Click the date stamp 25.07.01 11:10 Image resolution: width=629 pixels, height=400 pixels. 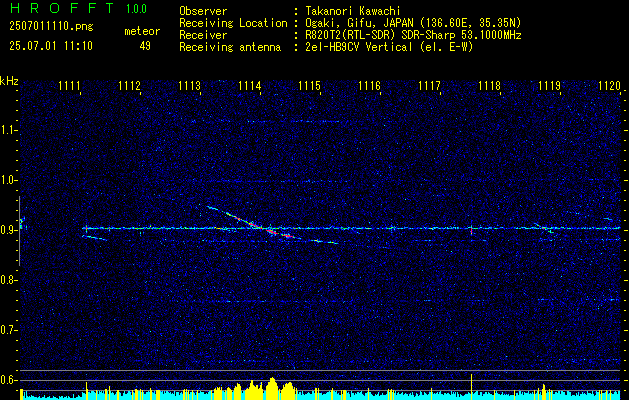(51, 46)
